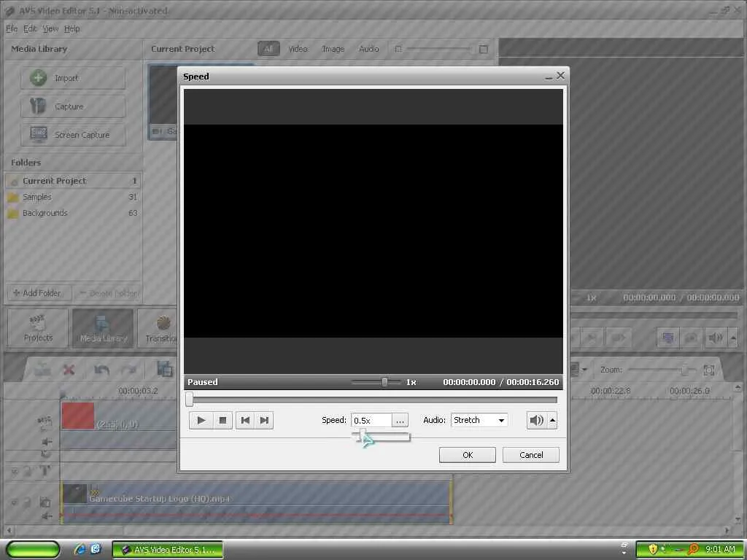Image resolution: width=747 pixels, height=560 pixels.
Task: Toggle text track visibility eye icon
Action: pos(15,472)
